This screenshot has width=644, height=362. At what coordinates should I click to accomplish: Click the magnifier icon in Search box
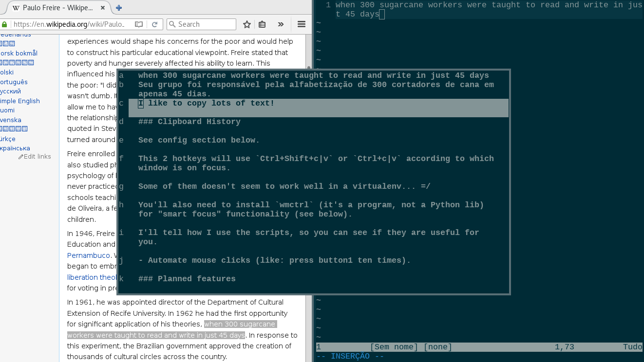172,24
